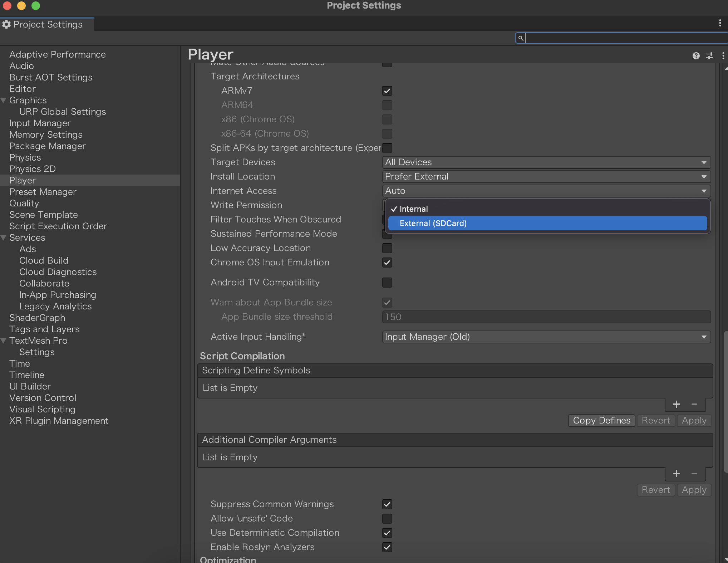Click the search magnifier icon
Screen dimensions: 728x563
[x=521, y=38]
